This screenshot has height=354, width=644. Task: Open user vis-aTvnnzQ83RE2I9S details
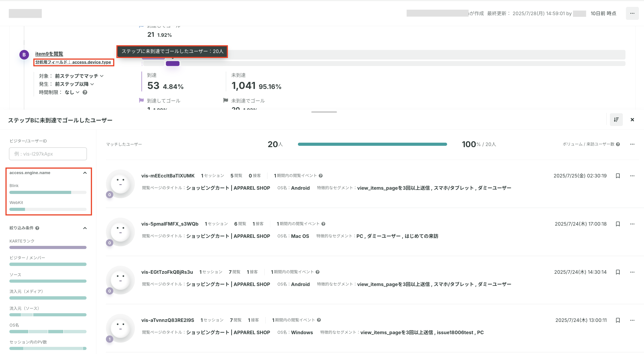coord(167,320)
